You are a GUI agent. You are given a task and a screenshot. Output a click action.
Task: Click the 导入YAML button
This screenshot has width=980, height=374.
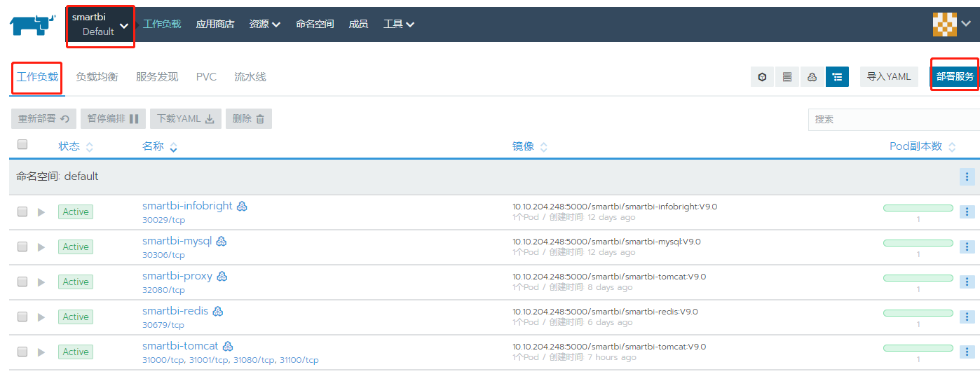[889, 77]
